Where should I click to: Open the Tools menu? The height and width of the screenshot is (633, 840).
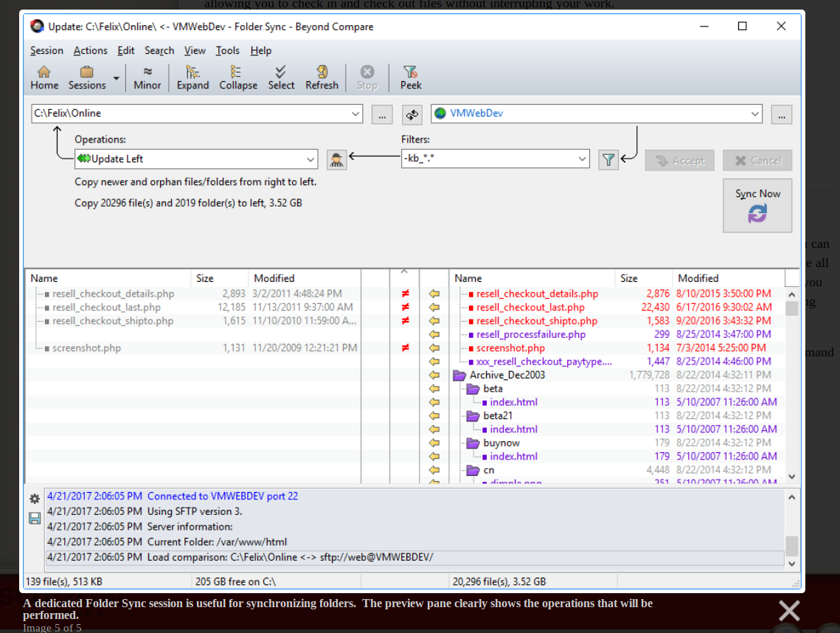click(x=227, y=50)
